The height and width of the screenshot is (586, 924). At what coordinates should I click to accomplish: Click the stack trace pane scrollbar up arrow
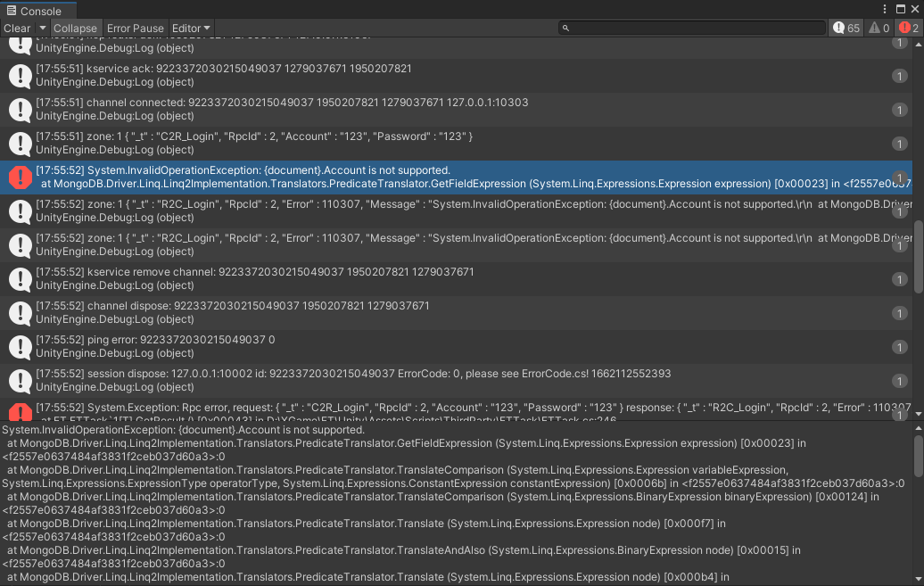point(918,429)
